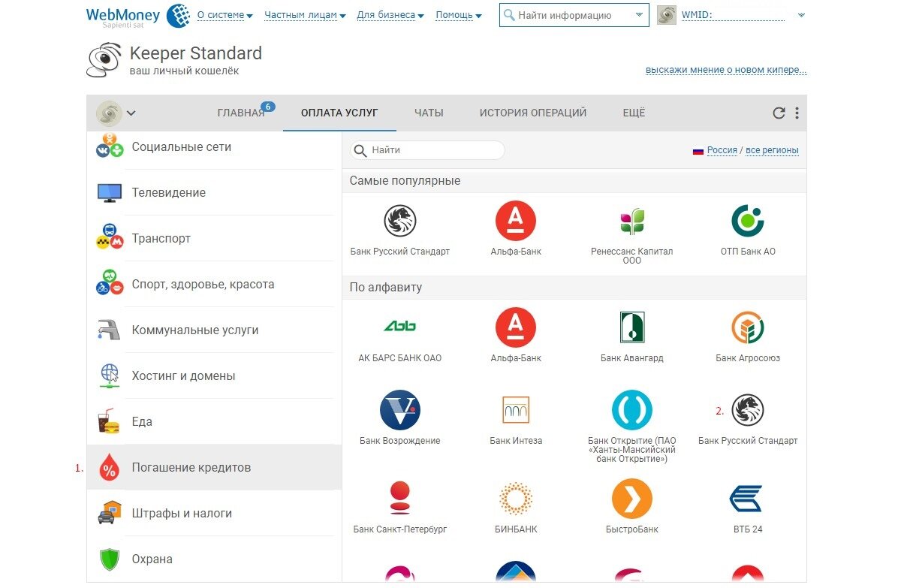Select АК БАРС БАНК ОАО logo
Image resolution: width=901 pixels, height=588 pixels.
click(x=400, y=326)
